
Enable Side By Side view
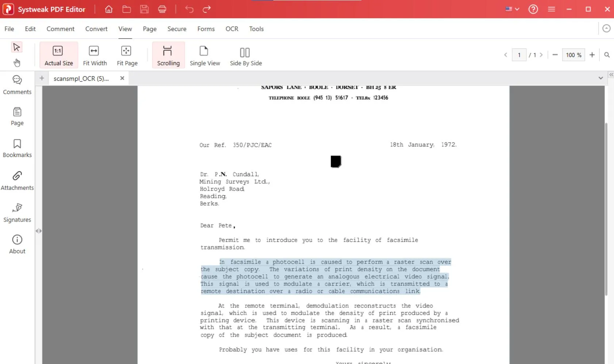tap(246, 55)
